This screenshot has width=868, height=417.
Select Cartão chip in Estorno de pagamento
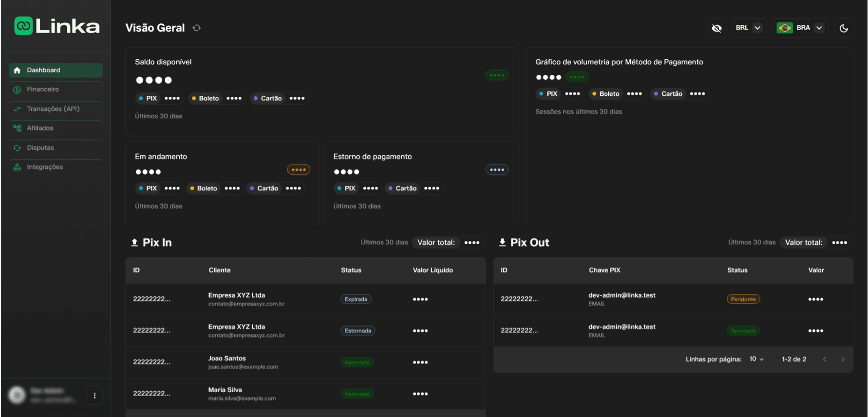tap(414, 188)
